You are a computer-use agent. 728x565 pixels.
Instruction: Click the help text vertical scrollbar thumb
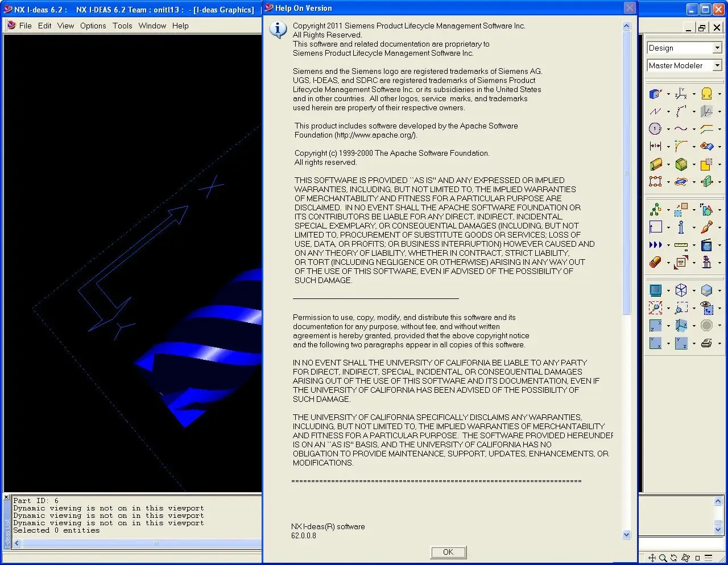point(627,172)
